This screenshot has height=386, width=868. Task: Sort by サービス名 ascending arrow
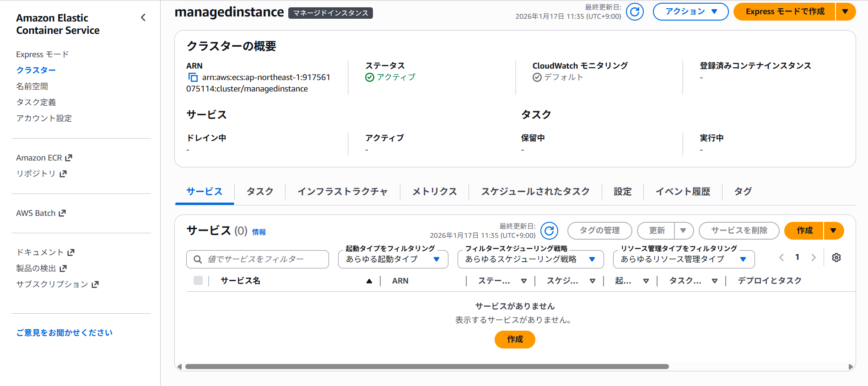coord(369,281)
